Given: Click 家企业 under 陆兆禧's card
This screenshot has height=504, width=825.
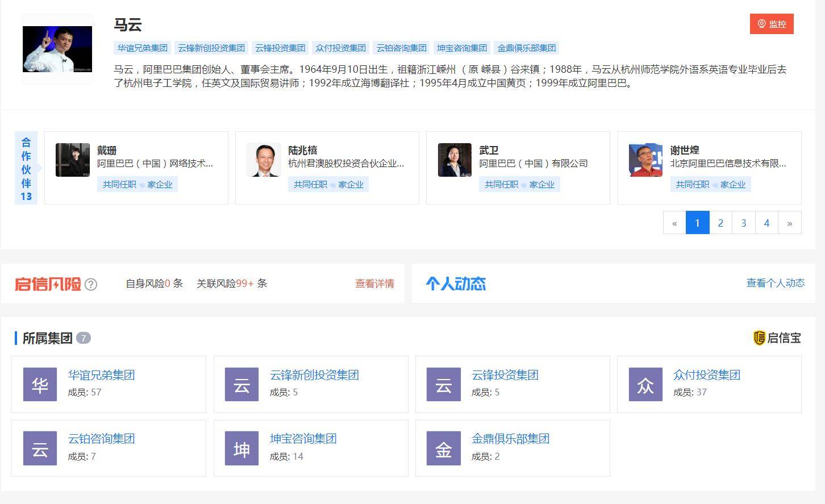Looking at the screenshot, I should click(x=351, y=184).
